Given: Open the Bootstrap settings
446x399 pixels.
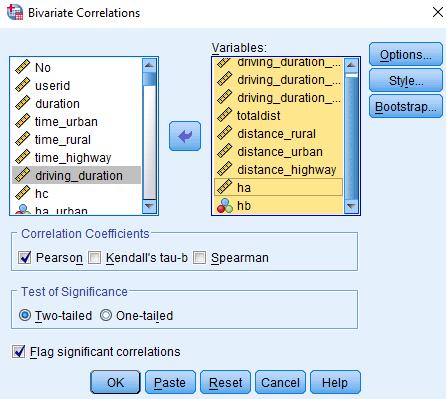Looking at the screenshot, I should [406, 107].
